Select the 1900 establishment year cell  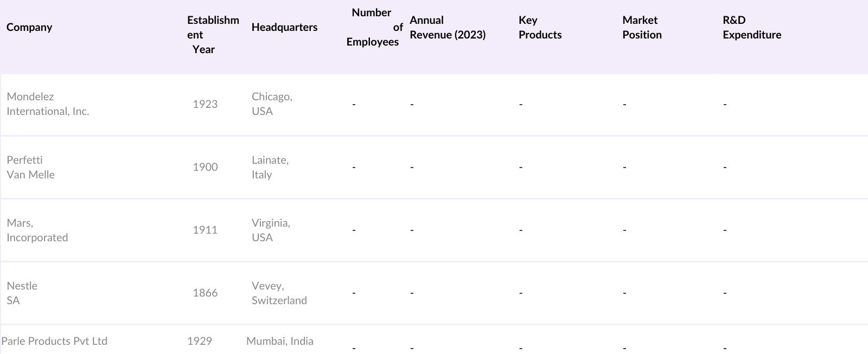205,167
